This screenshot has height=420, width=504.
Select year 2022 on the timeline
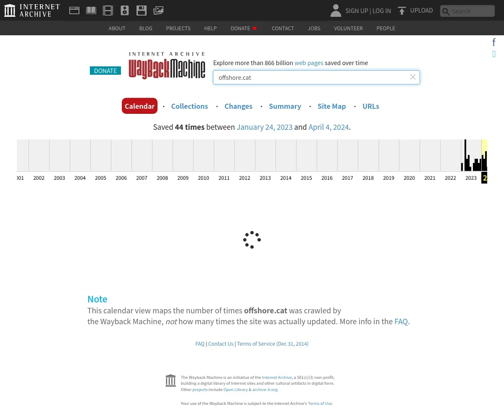[x=450, y=178]
